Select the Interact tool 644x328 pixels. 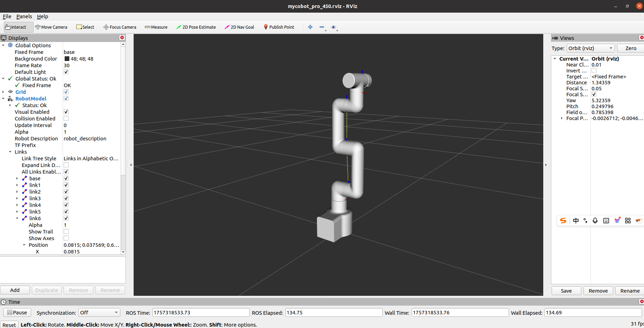point(16,27)
